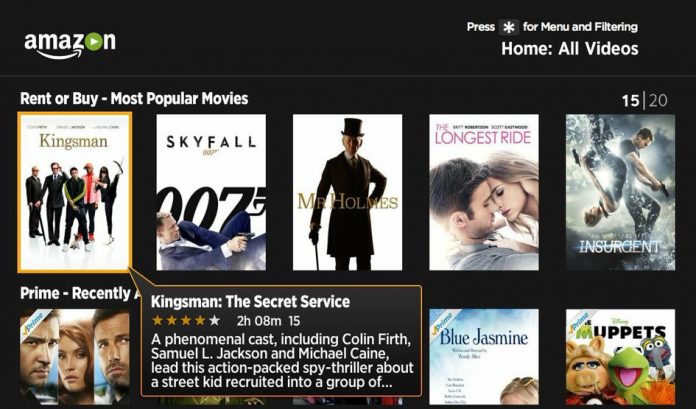Screen dimensions: 696x409
Task: Click the asterisk menu key icon
Action: point(509,28)
